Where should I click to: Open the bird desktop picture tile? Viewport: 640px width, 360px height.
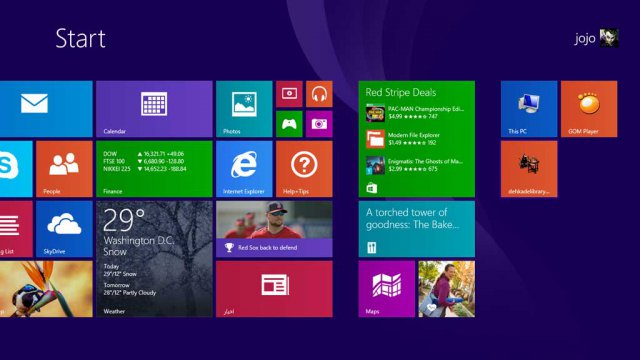[x=46, y=289]
